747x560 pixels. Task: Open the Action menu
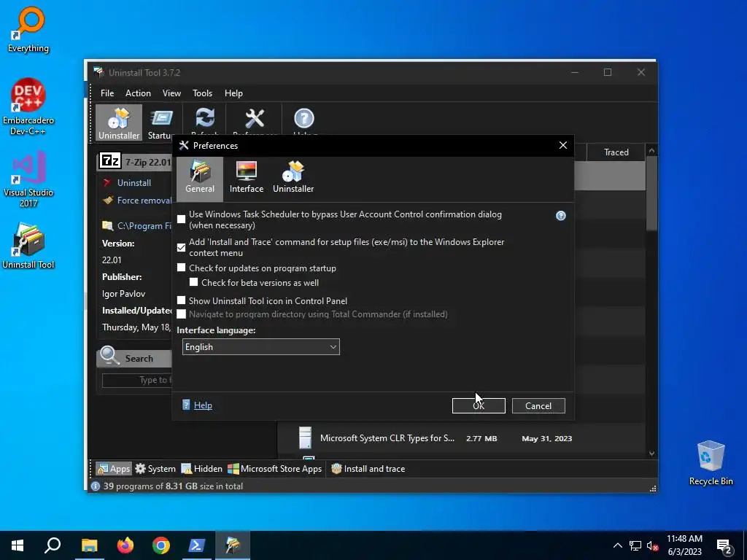[x=138, y=93]
